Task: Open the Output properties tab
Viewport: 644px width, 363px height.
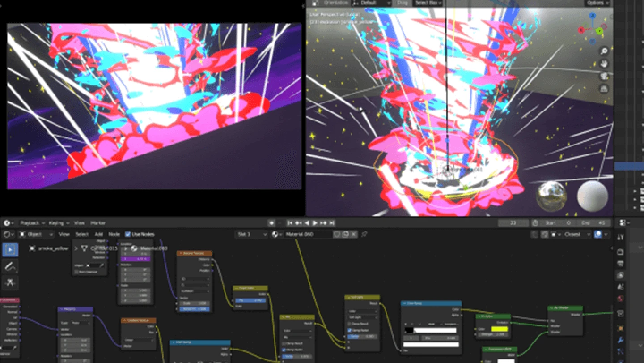Action: 620,264
